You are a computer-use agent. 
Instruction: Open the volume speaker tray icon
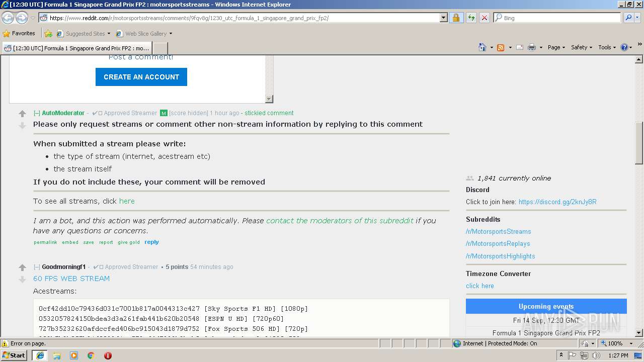(x=597, y=355)
